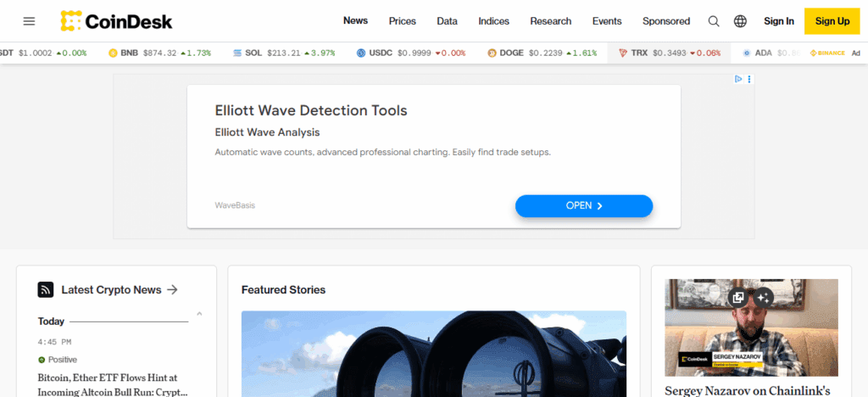Click the green Positive sentiment dot
868x397 pixels.
pyautogui.click(x=41, y=360)
